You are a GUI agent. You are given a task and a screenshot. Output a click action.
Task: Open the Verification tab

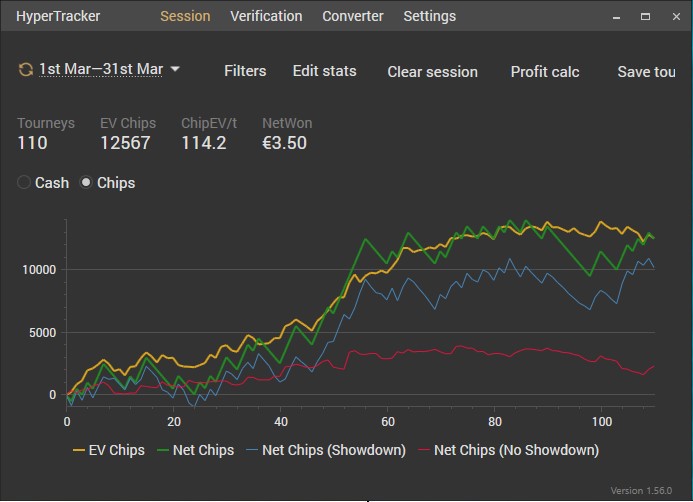266,16
